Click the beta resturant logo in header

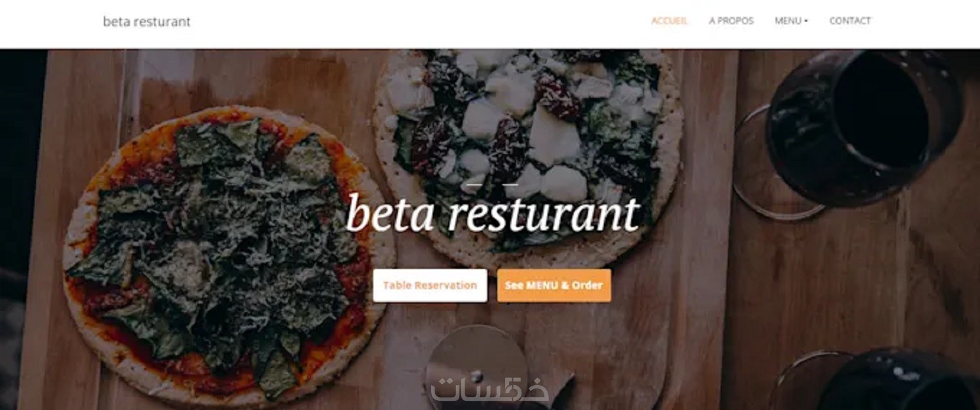pyautogui.click(x=146, y=22)
